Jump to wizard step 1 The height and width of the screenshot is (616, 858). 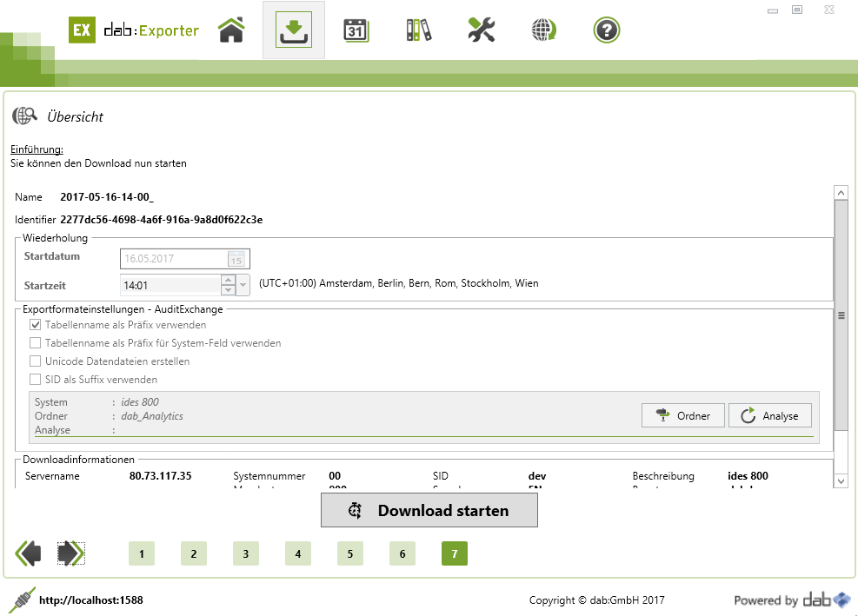pyautogui.click(x=141, y=553)
